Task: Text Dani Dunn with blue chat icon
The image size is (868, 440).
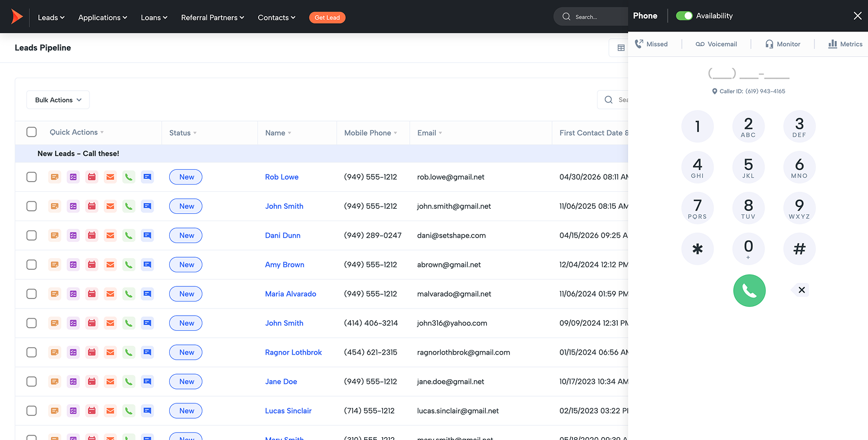Action: pos(147,235)
